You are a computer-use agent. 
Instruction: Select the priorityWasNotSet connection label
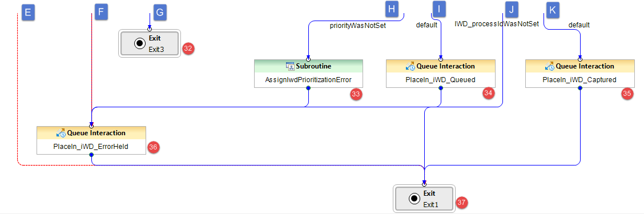[358, 25]
